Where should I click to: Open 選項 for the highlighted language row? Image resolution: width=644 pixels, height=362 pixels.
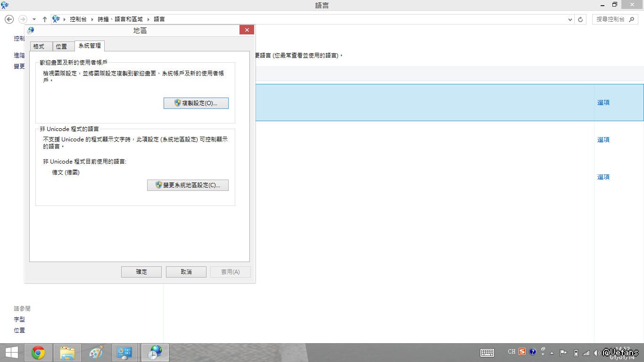click(603, 103)
